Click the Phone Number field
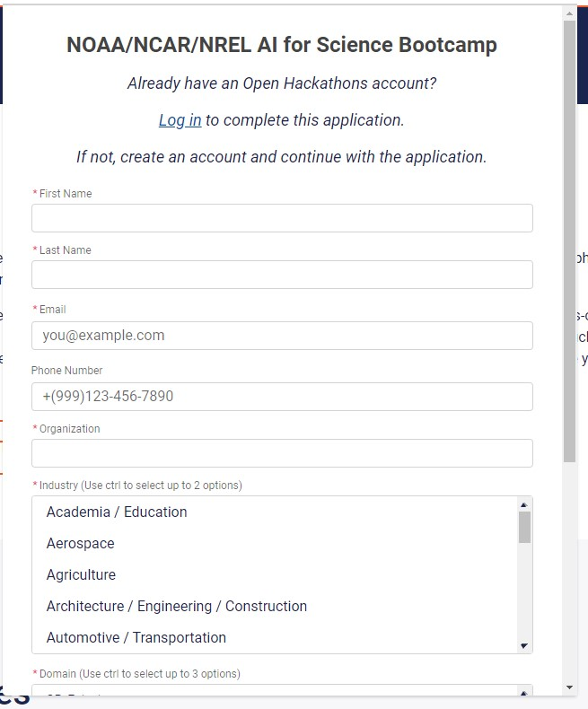The width and height of the screenshot is (588, 709). pos(282,397)
